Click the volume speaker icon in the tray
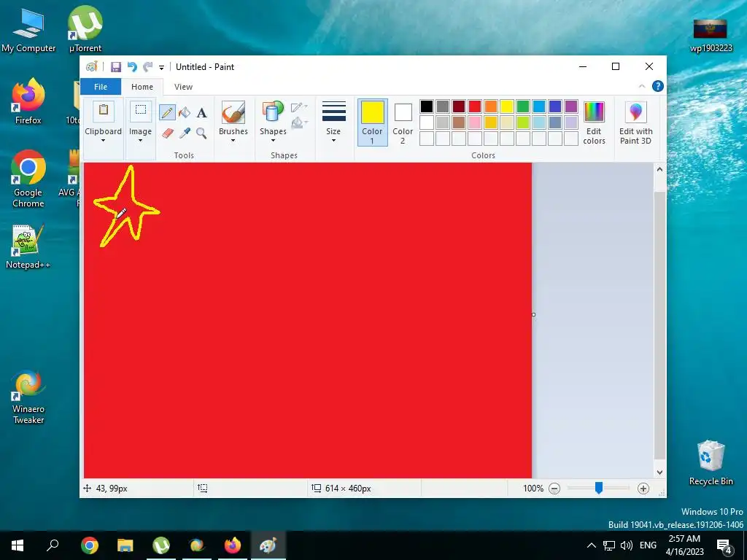 [627, 545]
